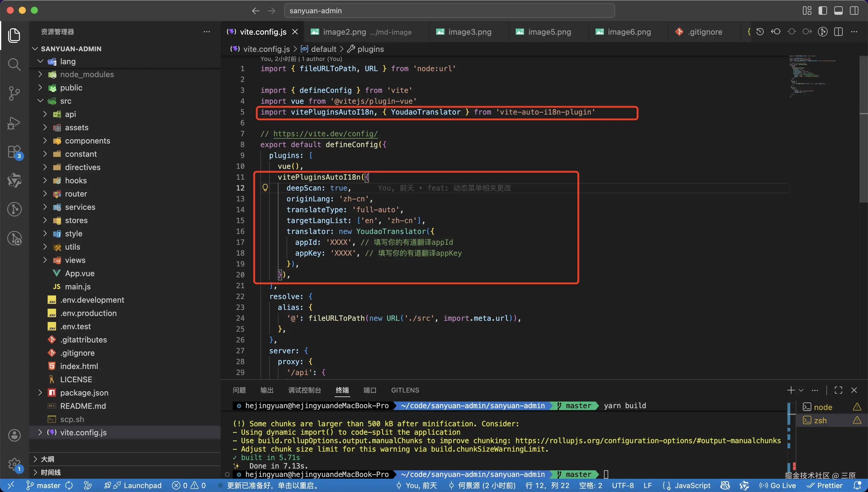Toggle the bottom panel layout button
The image size is (868, 492).
click(x=838, y=11)
